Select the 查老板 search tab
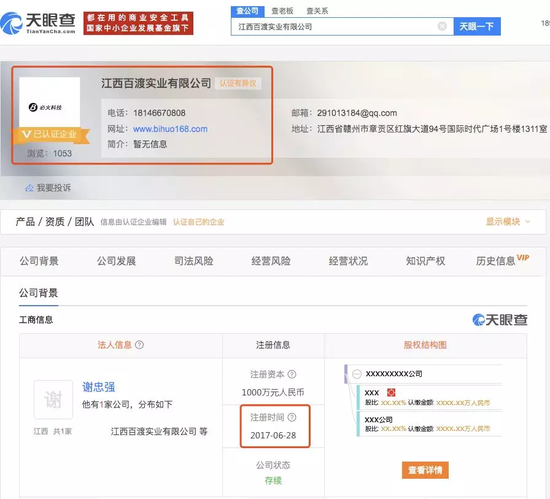This screenshot has height=499, width=550. click(282, 11)
